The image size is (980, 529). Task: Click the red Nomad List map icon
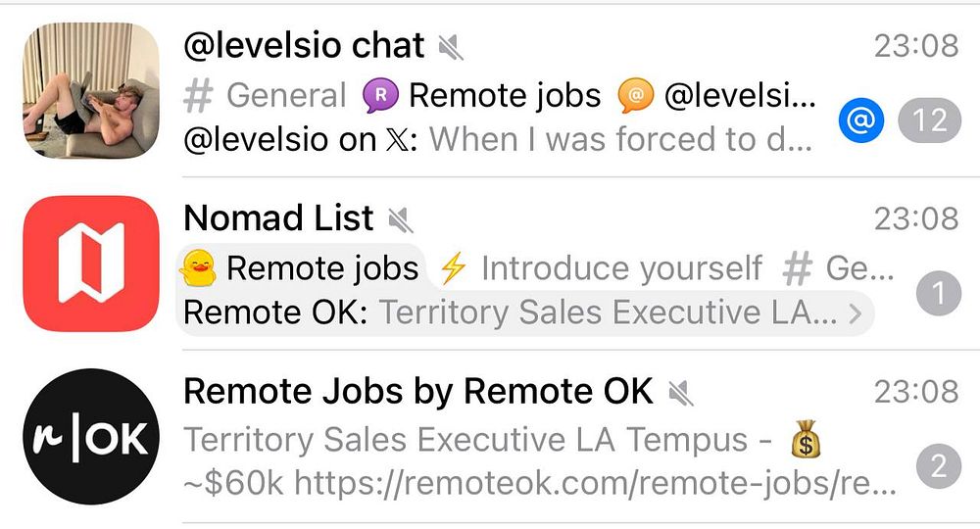[90, 264]
